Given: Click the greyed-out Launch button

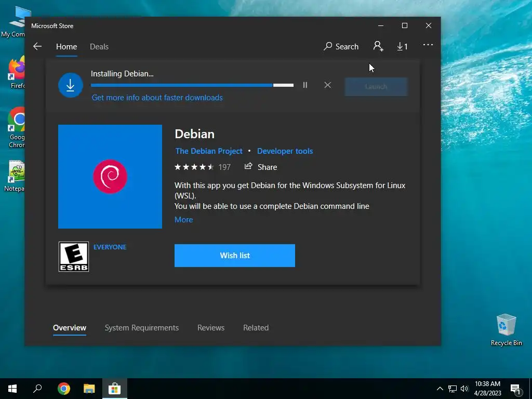Looking at the screenshot, I should pos(376,87).
